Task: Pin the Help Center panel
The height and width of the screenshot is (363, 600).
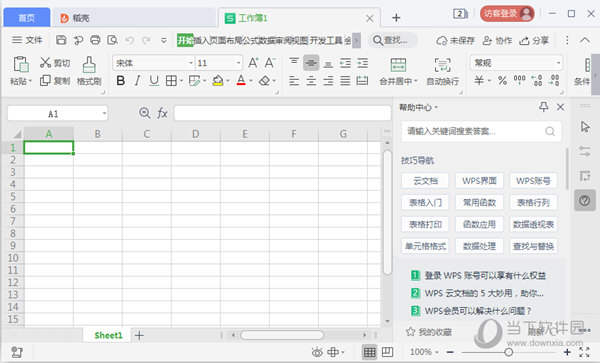Action: [x=544, y=107]
